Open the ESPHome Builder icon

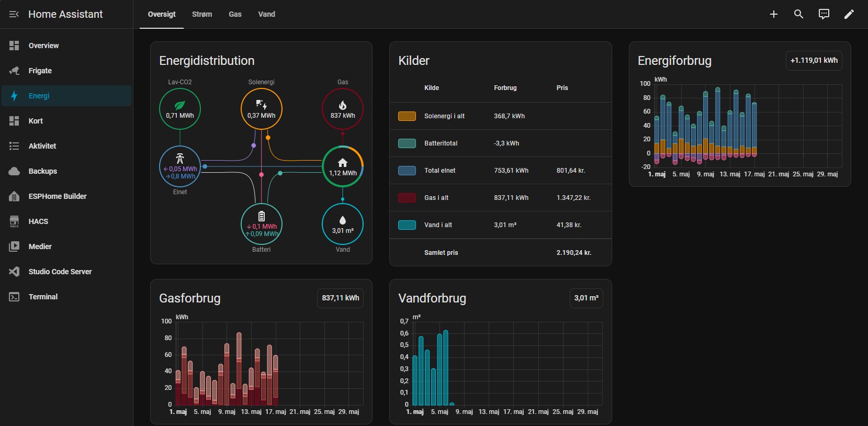14,196
